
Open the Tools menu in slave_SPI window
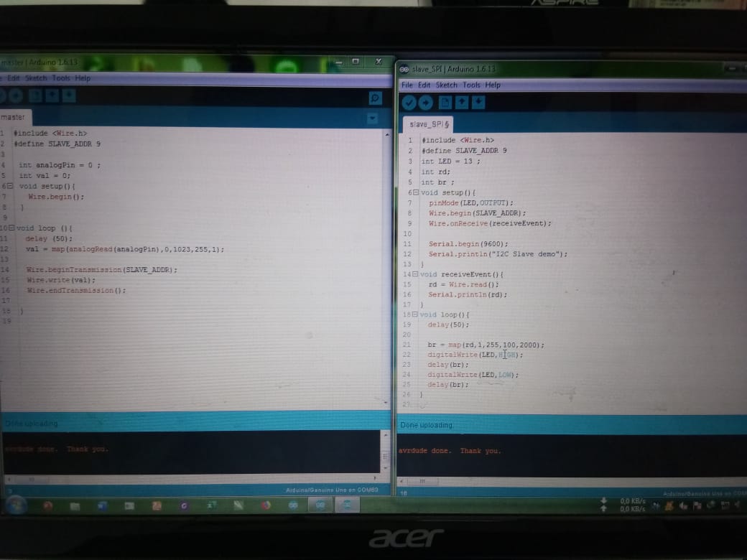click(471, 85)
